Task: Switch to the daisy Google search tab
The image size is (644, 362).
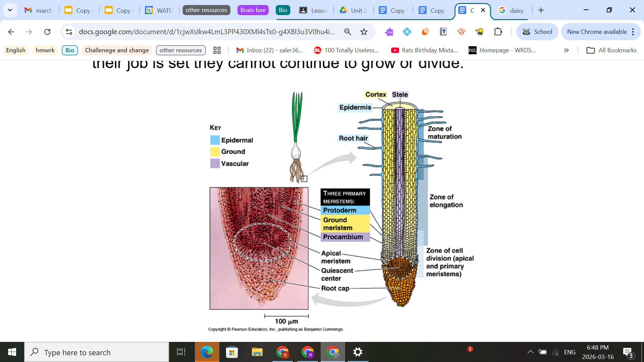Action: pyautogui.click(x=512, y=10)
